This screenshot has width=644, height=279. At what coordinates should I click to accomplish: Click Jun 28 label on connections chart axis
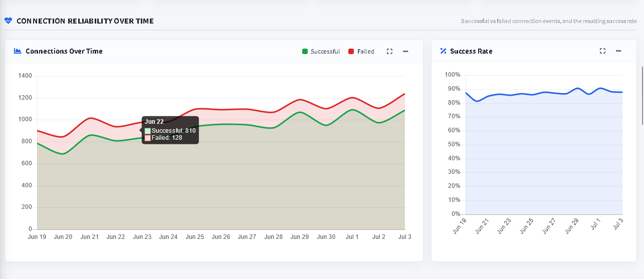(x=273, y=237)
